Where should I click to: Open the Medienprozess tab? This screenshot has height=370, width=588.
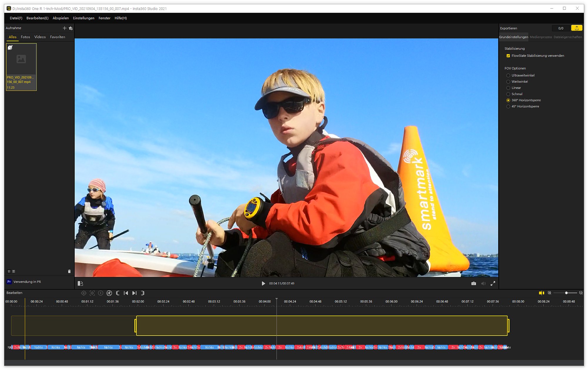pos(541,37)
